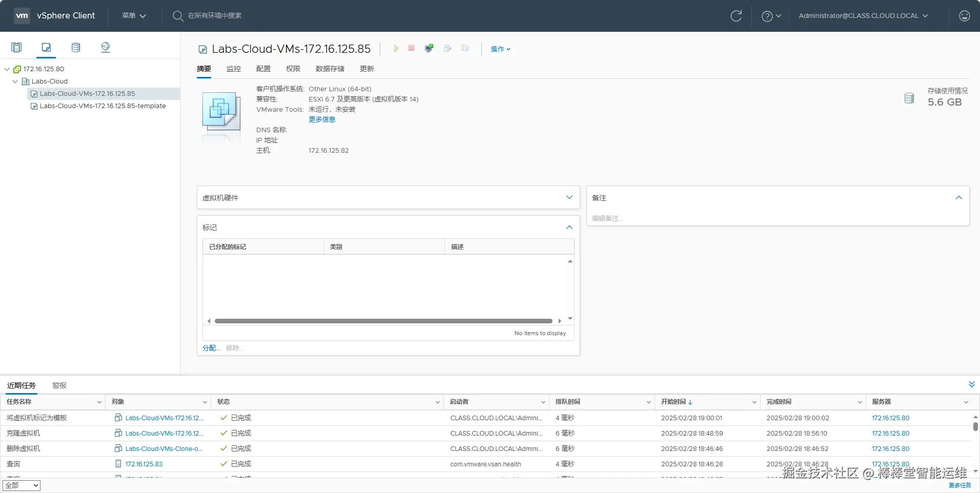Sort tasks by 启动者 column header

pos(459,402)
